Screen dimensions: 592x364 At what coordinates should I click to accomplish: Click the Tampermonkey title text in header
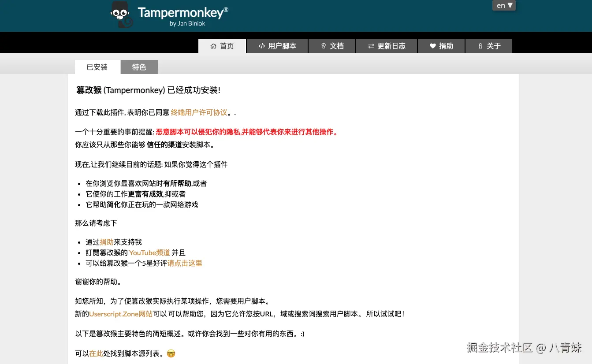click(183, 12)
